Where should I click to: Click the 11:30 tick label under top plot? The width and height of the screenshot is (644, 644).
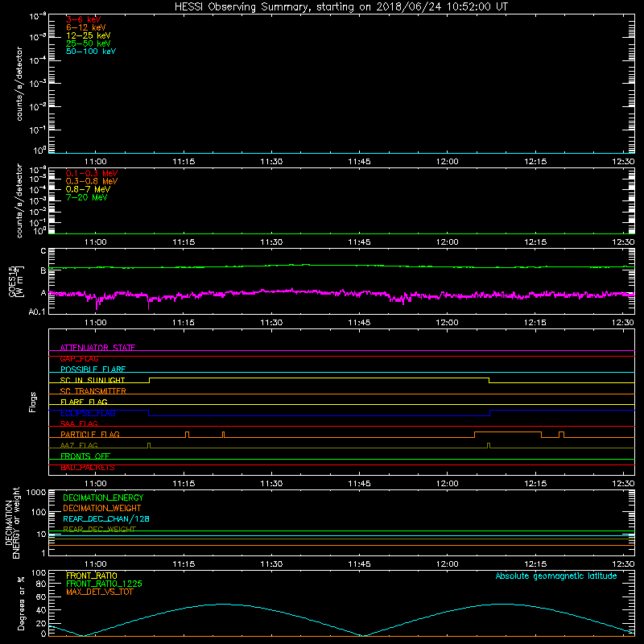coord(271,162)
